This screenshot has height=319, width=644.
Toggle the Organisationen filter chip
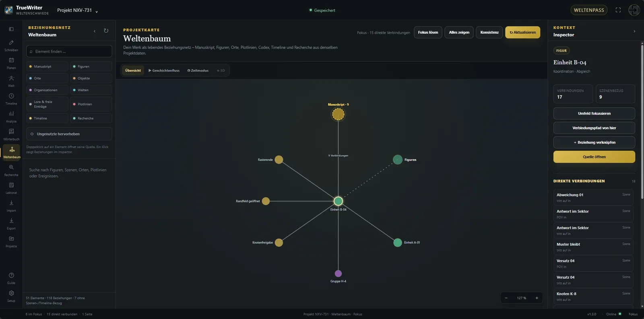pyautogui.click(x=47, y=90)
